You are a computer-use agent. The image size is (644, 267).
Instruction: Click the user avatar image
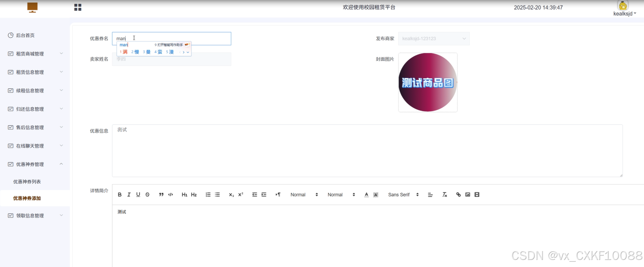(x=623, y=5)
